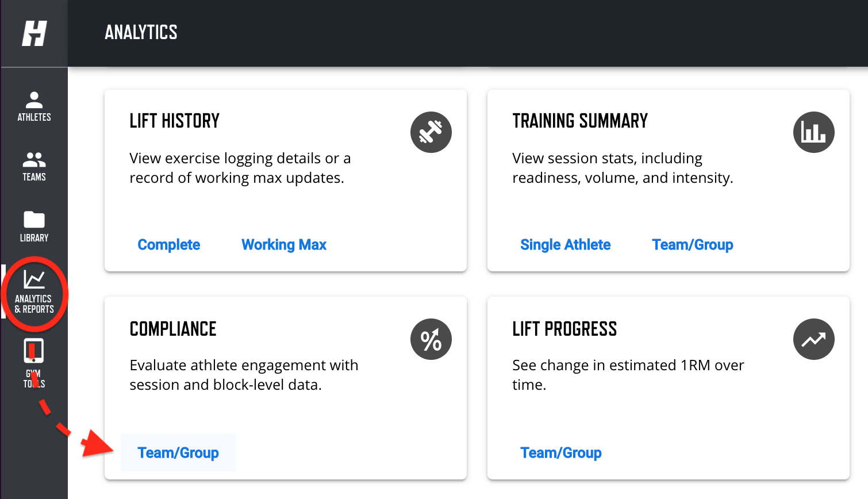868x499 pixels.
Task: Open Working Max lift history report
Action: tap(284, 245)
